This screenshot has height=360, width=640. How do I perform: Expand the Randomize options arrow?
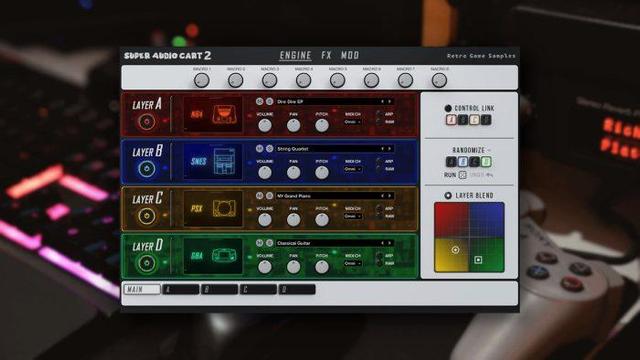point(489,151)
